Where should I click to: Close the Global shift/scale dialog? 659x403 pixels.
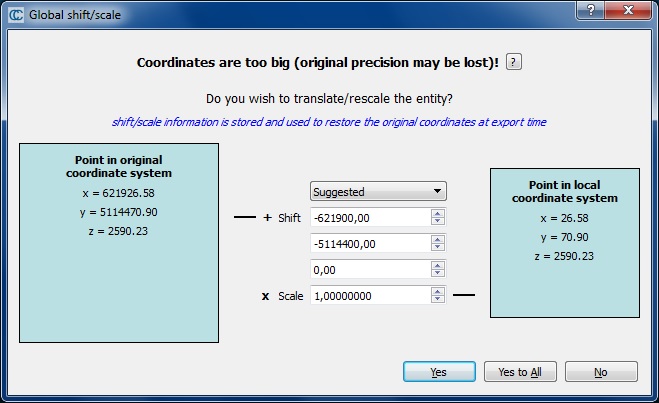(x=628, y=11)
